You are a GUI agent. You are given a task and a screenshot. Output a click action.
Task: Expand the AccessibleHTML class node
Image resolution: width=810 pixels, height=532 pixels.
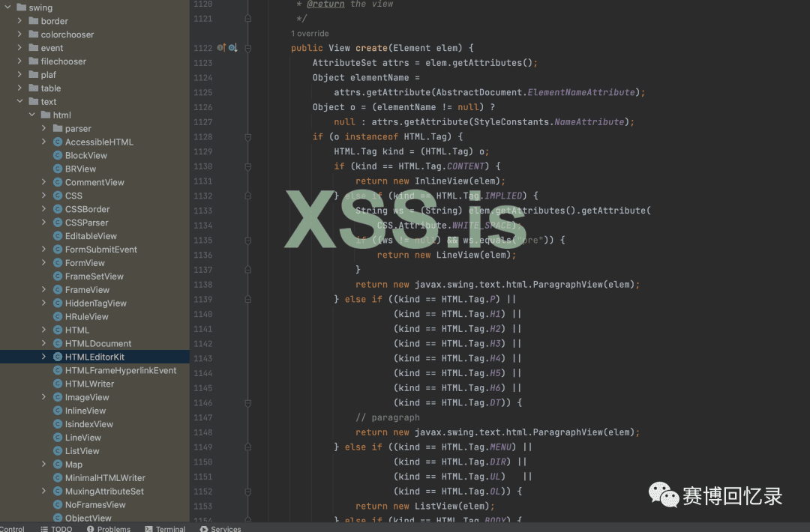[x=44, y=142]
